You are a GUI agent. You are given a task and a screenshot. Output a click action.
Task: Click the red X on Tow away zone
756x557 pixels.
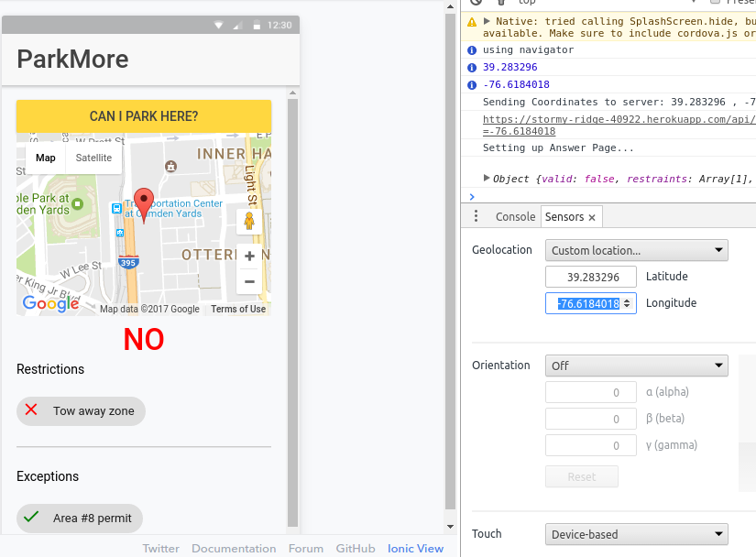(31, 410)
